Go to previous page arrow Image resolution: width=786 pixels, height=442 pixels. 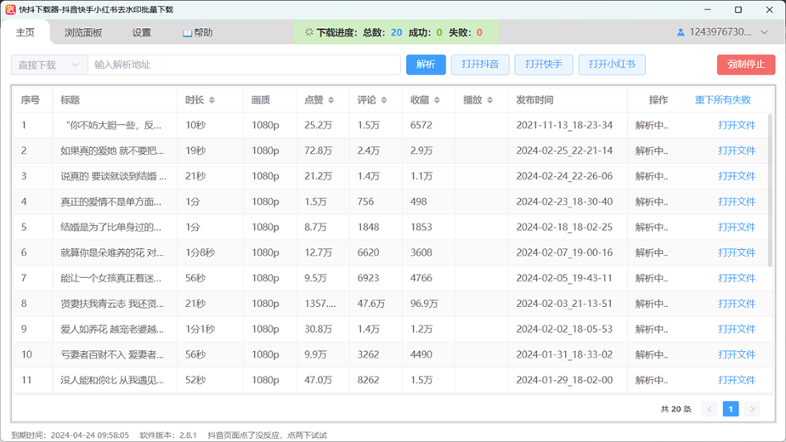pyautogui.click(x=710, y=409)
